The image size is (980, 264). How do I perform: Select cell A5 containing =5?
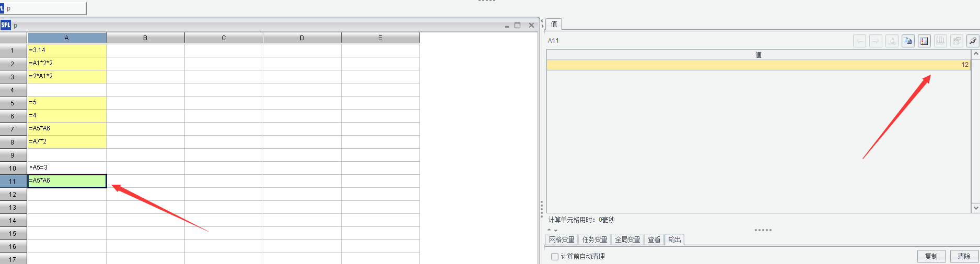click(67, 103)
